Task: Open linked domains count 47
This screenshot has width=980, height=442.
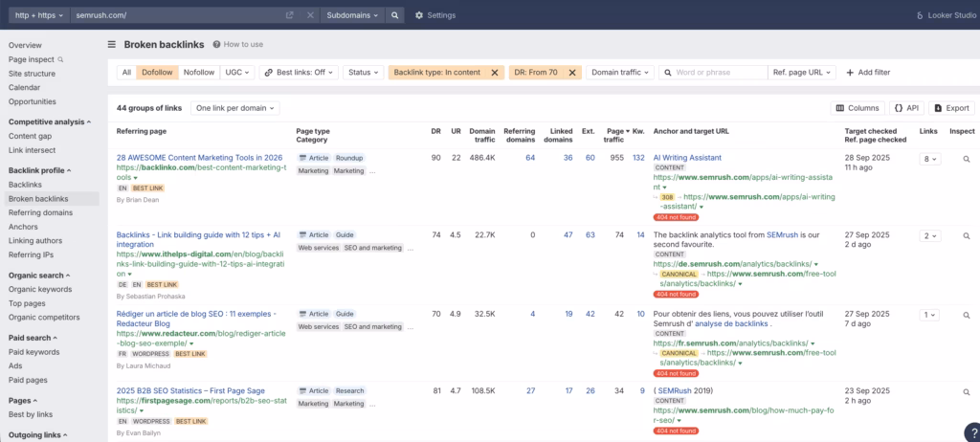Action: click(x=568, y=235)
